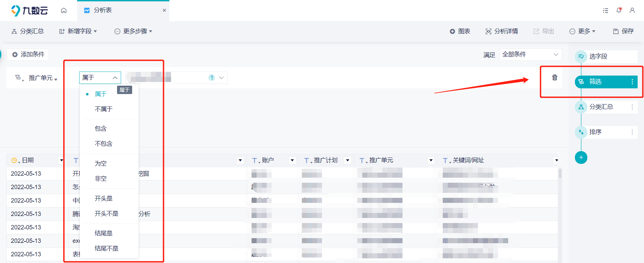Image resolution: width=644 pixels, height=263 pixels.
Task: Select 结尾是 option
Action: (109, 233)
